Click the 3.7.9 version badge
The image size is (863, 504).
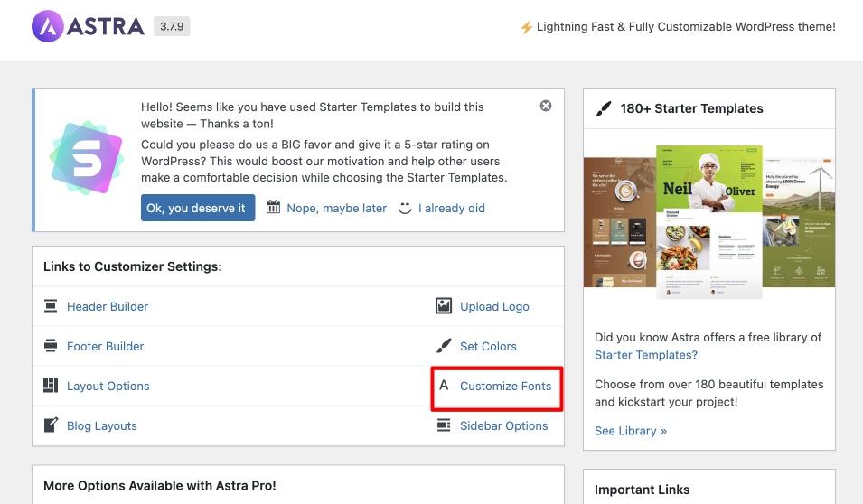pos(172,26)
